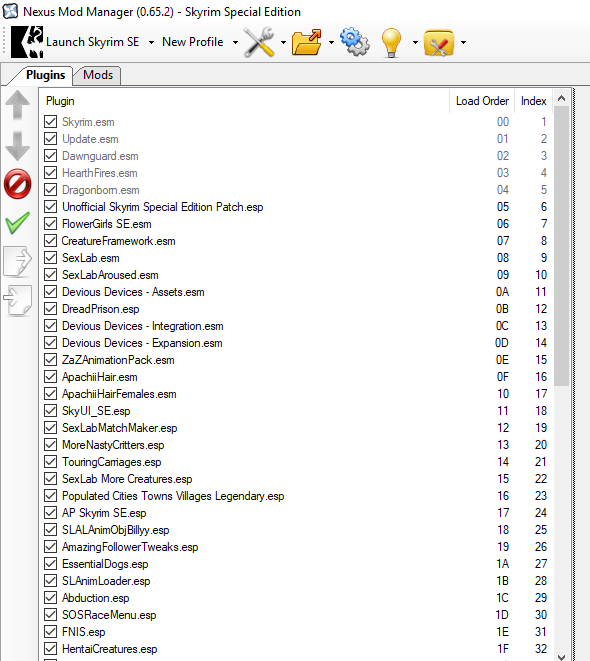Screen dimensions: 590x661
Task: Click load order value 1F
Action: point(503,649)
